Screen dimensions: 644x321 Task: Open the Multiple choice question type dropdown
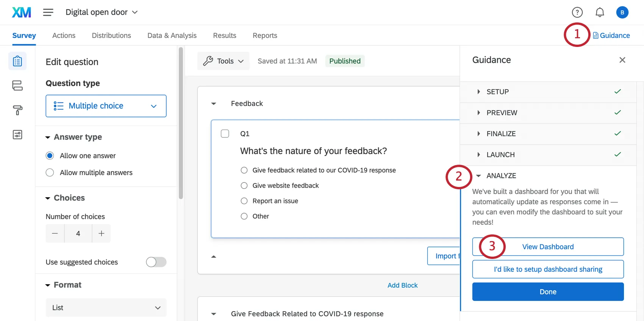106,106
